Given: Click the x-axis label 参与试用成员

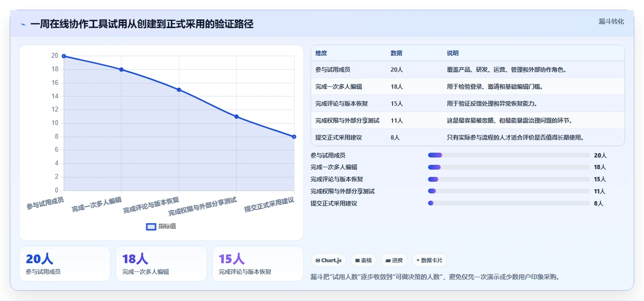Looking at the screenshot, I should [45, 203].
